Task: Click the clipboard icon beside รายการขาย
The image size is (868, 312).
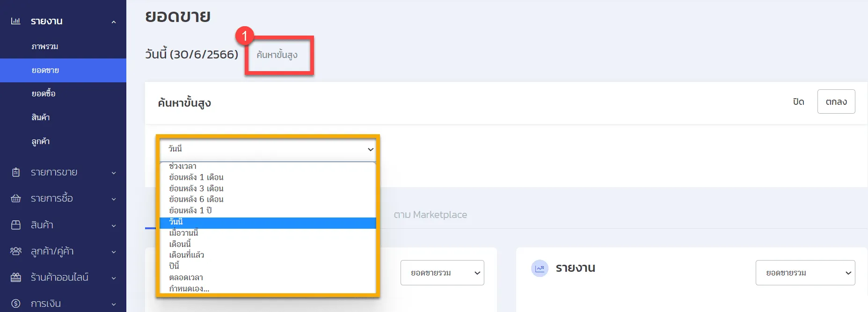Action: tap(16, 172)
